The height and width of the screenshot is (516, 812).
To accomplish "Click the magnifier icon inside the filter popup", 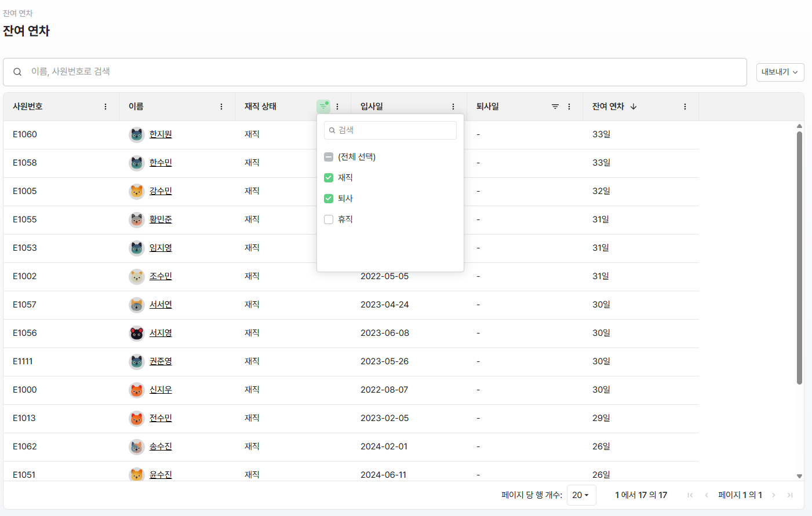I will point(330,130).
